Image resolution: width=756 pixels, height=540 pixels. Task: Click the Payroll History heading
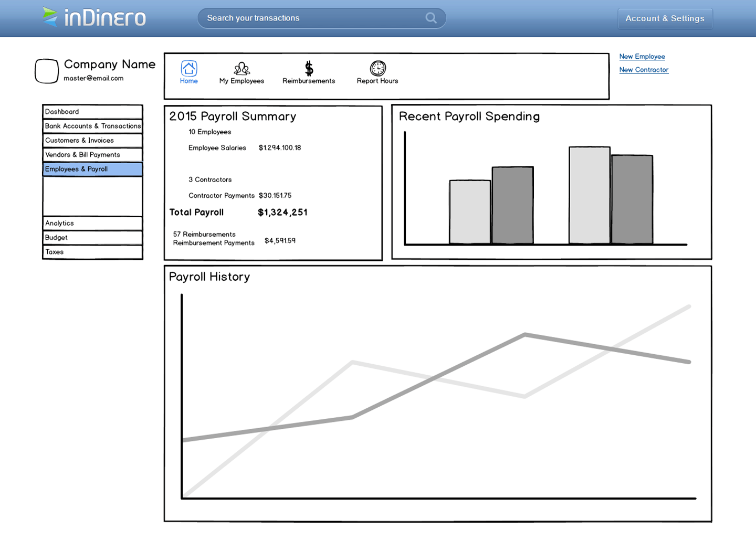point(209,277)
